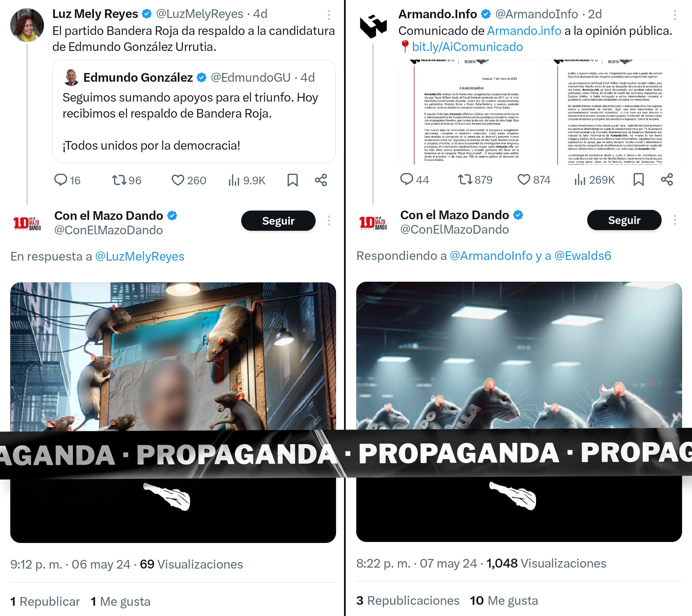The image size is (692, 616).
Task: Click reply icon on Armando.Info tweet
Action: pos(407,179)
